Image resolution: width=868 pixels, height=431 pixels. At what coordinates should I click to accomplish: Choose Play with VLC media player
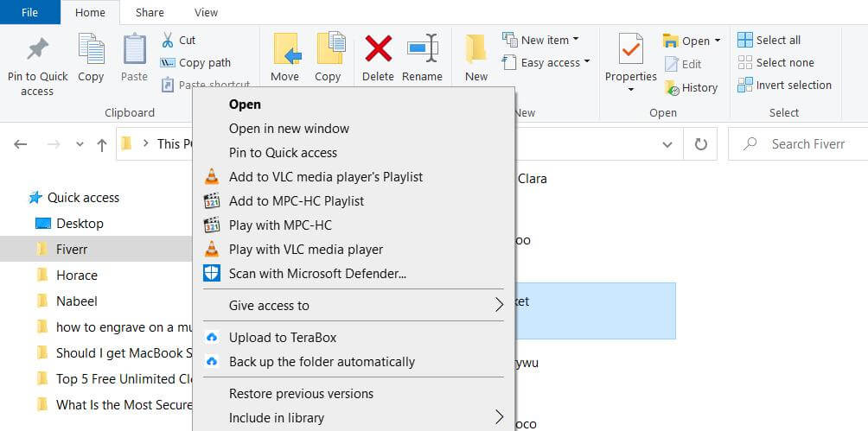(354, 250)
